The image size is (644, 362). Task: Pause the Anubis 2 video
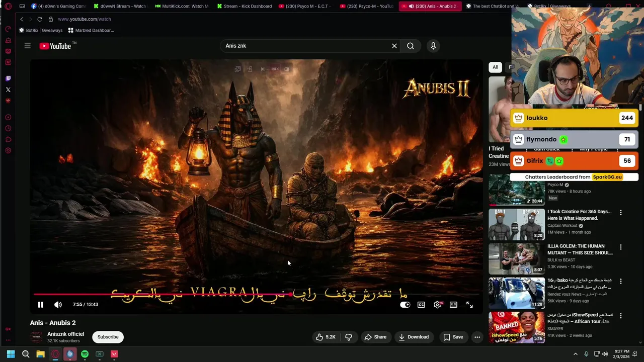pos(40,305)
